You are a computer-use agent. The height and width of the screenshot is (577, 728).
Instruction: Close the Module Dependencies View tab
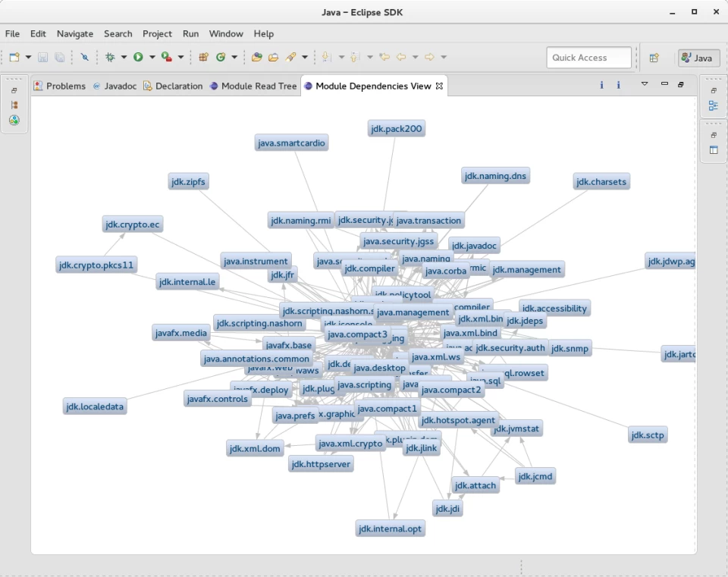click(x=439, y=86)
